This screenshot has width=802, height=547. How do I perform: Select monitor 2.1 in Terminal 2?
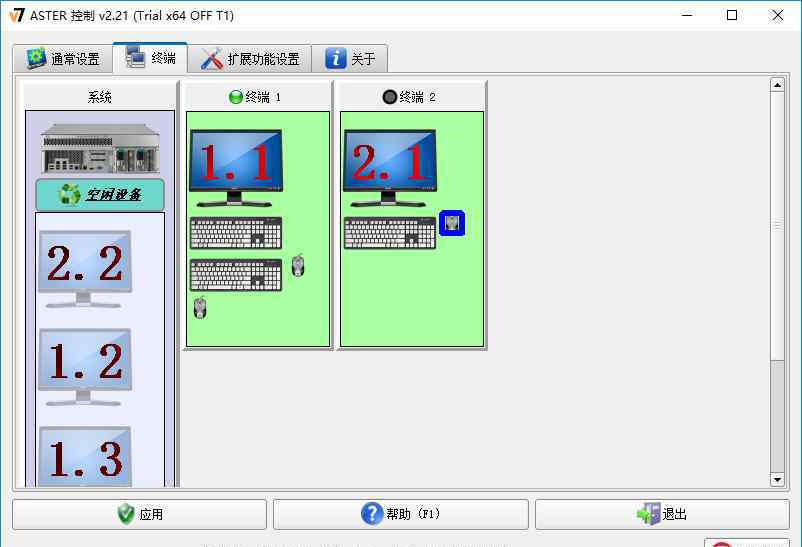click(x=390, y=168)
